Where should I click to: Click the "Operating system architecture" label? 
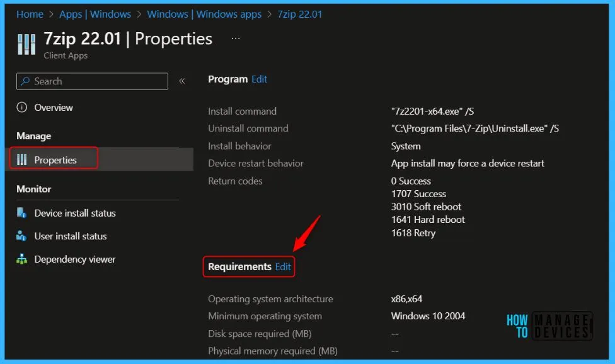pyautogui.click(x=270, y=299)
